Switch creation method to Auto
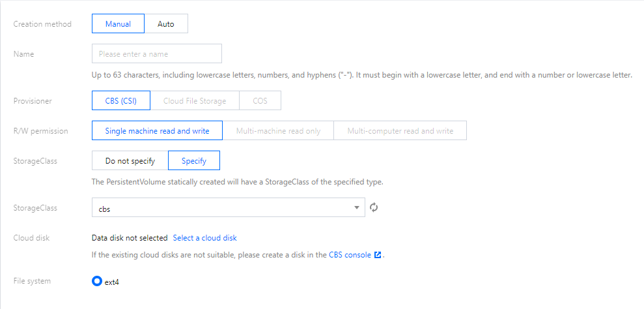 point(166,24)
